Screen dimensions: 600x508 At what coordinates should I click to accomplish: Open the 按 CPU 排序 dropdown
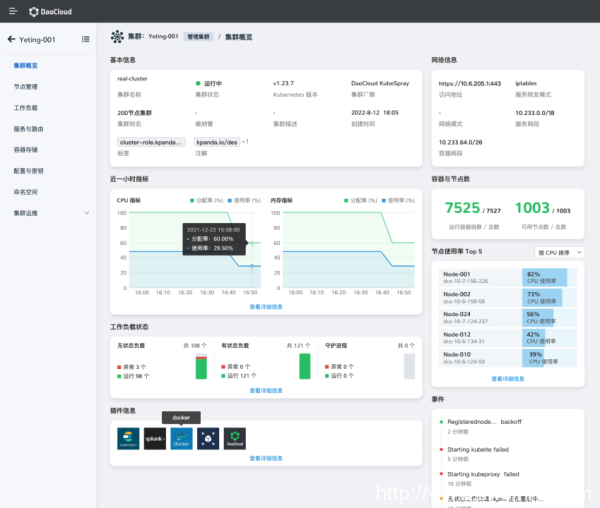[x=560, y=252]
